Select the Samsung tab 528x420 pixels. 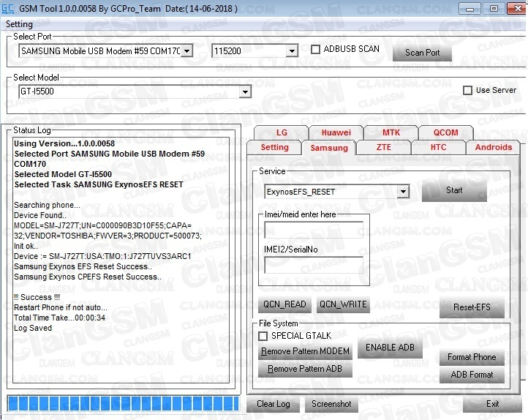(x=329, y=148)
